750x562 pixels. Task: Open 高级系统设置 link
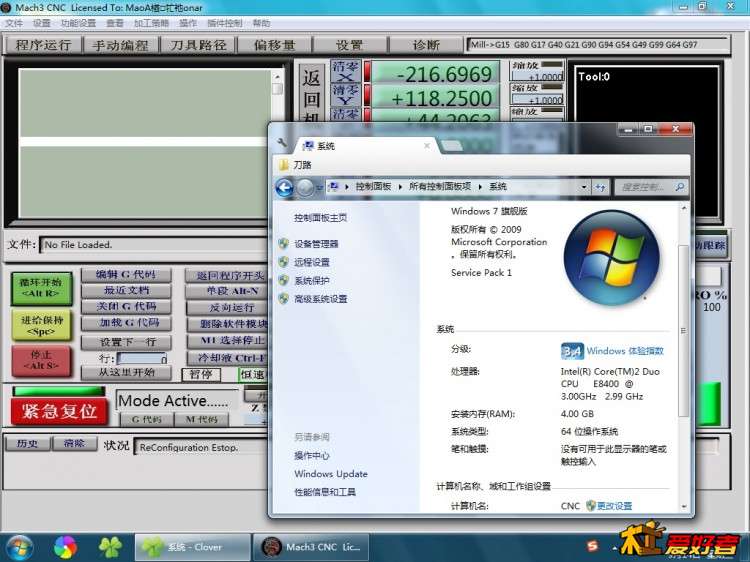320,299
